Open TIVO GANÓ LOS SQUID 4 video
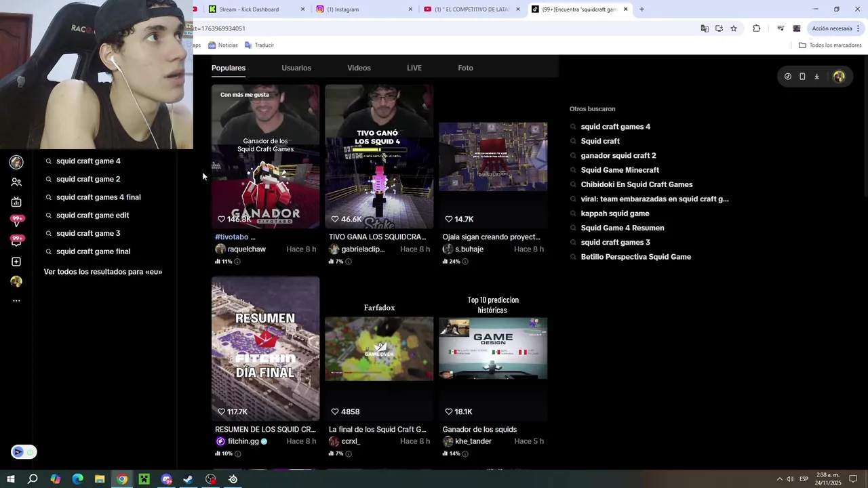868x488 pixels. 379,157
